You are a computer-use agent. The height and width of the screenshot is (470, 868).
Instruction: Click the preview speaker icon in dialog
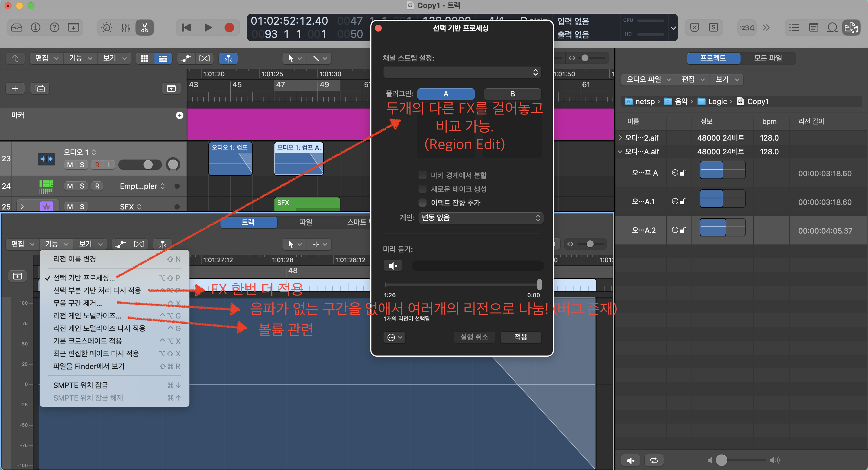pyautogui.click(x=393, y=266)
